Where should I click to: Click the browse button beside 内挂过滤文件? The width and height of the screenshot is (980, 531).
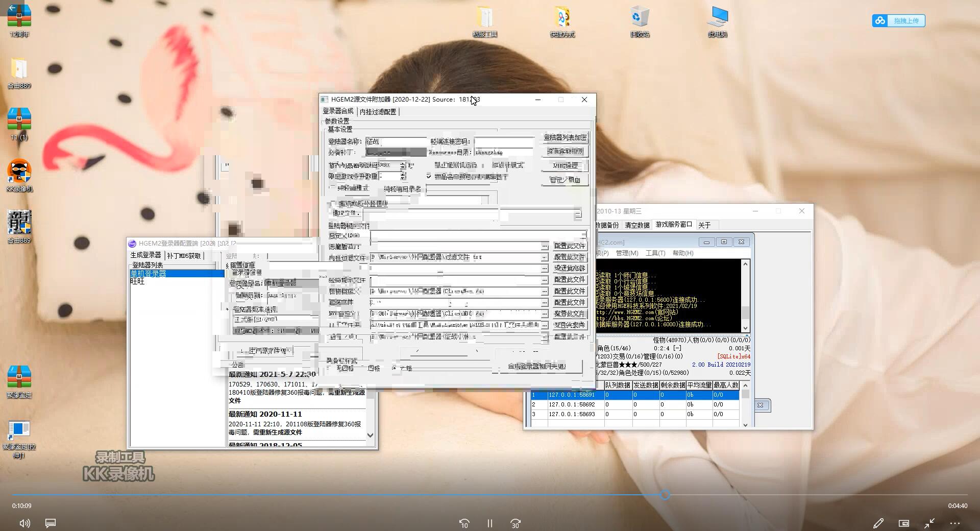tap(544, 257)
